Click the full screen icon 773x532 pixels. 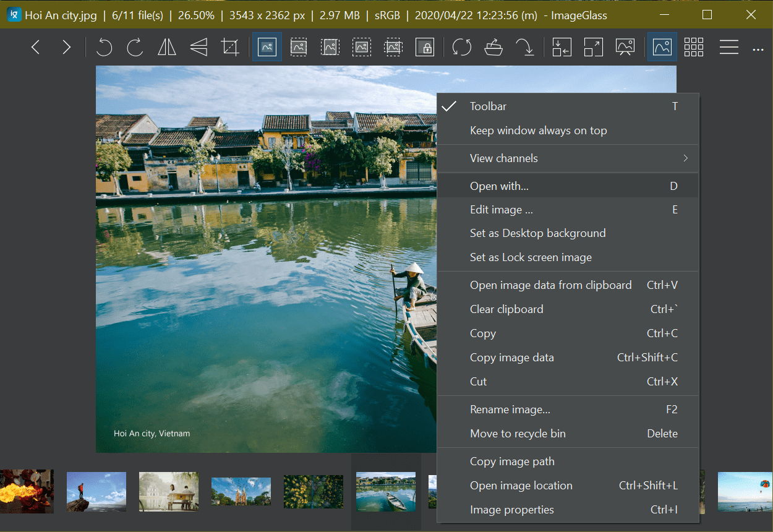pyautogui.click(x=593, y=47)
